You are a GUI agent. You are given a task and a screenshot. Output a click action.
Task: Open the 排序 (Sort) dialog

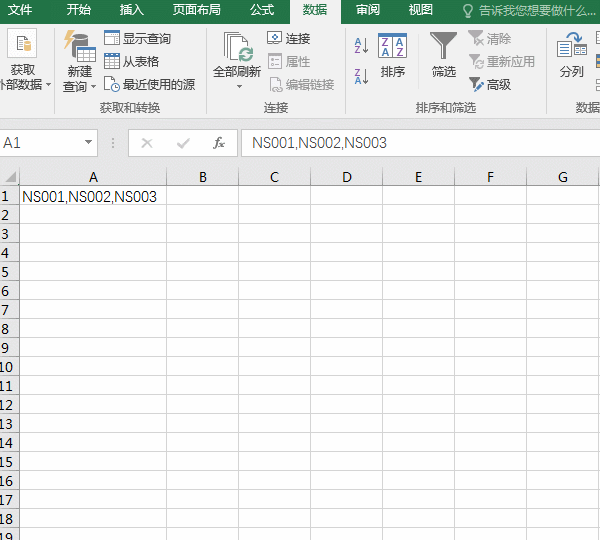pos(393,56)
